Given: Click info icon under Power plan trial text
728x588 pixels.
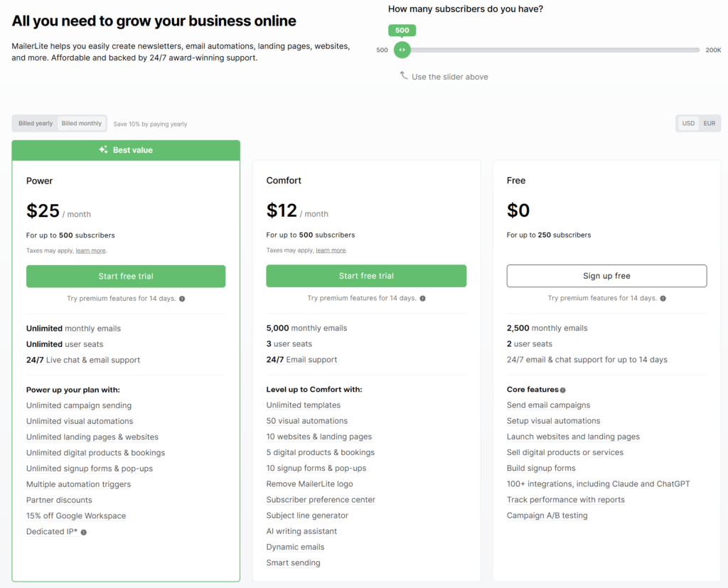Looking at the screenshot, I should (182, 299).
